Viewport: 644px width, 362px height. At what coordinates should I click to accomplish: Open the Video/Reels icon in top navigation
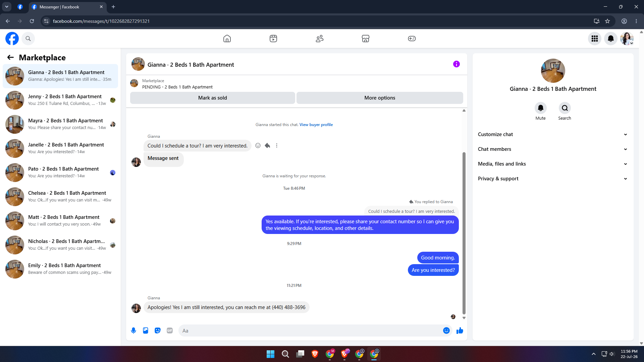[273, 39]
